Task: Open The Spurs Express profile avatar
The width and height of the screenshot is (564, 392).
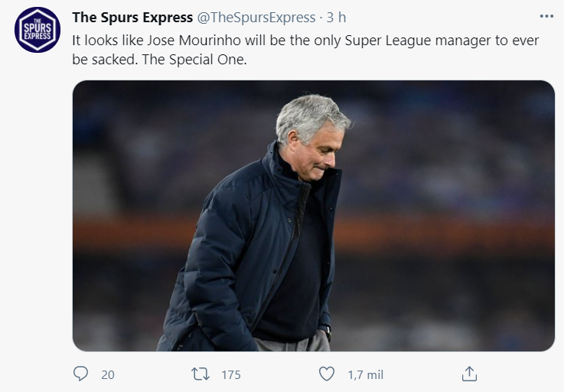Action: click(37, 30)
